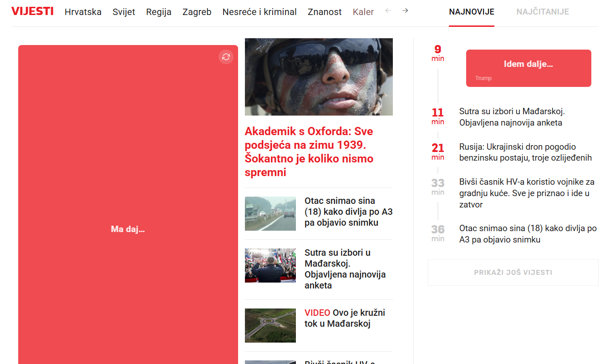Open the Nesreće i kriminal section
The image size is (610, 364).
[259, 12]
